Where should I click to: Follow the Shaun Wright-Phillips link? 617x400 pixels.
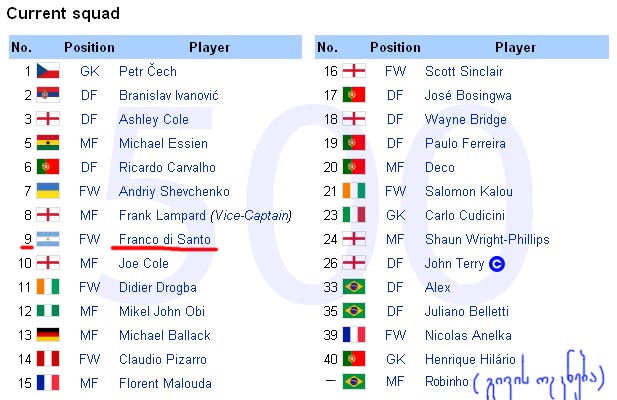(x=487, y=240)
